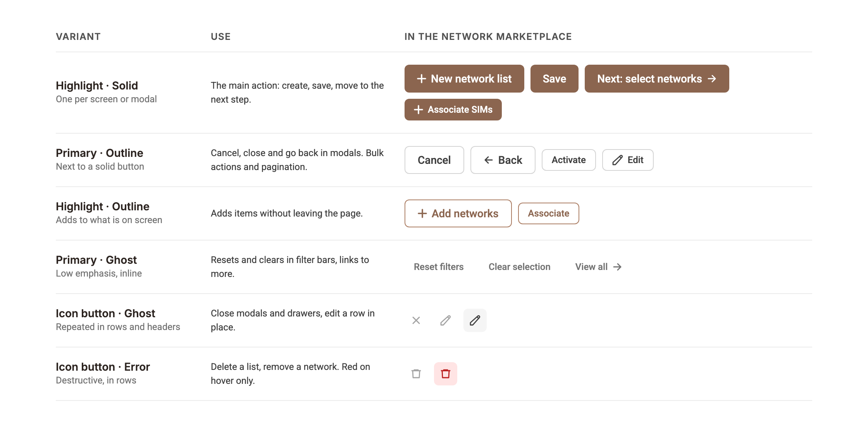
Task: Click 'IN THE NETWORK MARKETPLACE' column header
Action: [x=488, y=36]
